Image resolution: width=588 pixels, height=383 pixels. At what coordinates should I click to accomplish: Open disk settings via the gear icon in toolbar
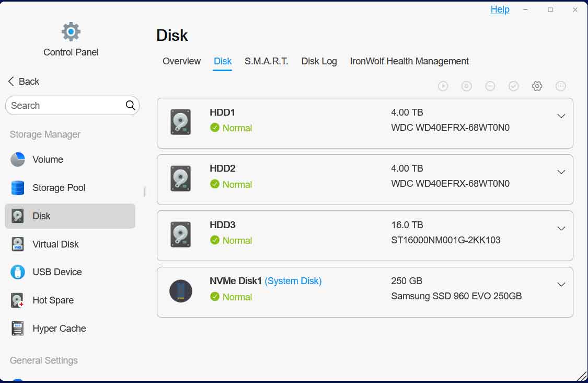pyautogui.click(x=537, y=86)
